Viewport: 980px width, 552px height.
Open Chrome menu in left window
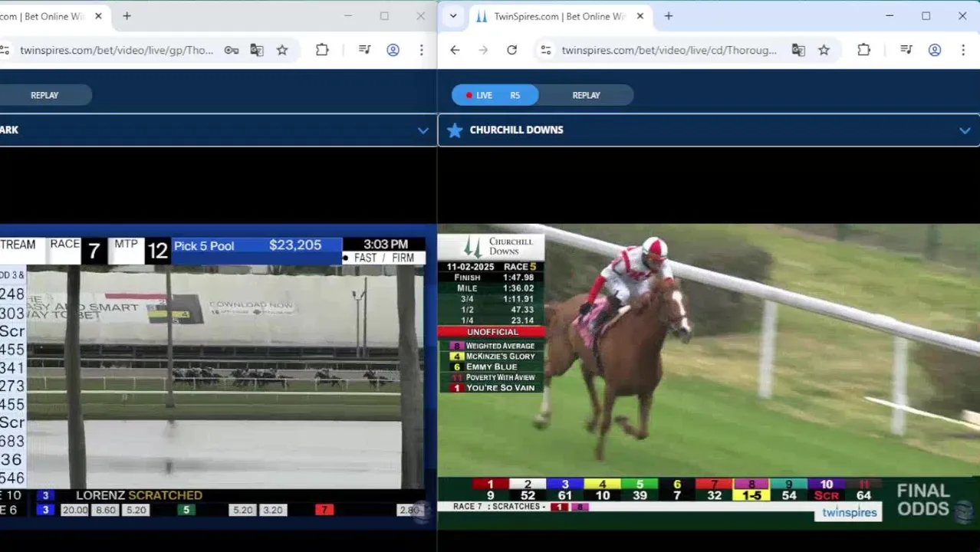click(421, 50)
